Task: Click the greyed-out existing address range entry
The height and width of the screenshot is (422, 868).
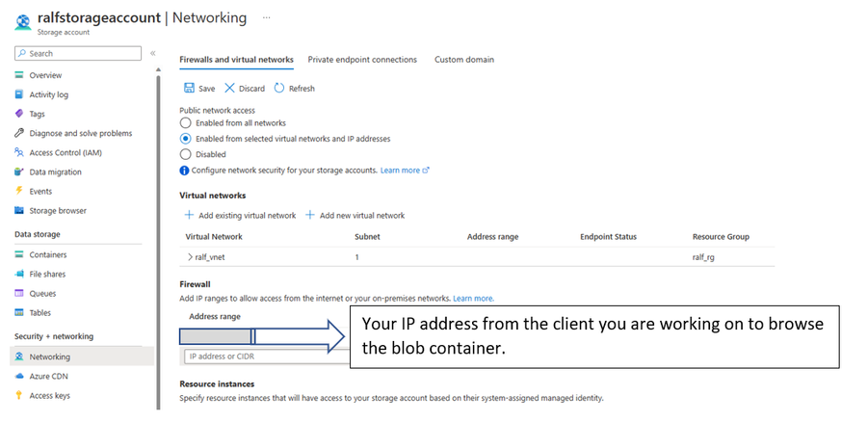Action: click(217, 336)
